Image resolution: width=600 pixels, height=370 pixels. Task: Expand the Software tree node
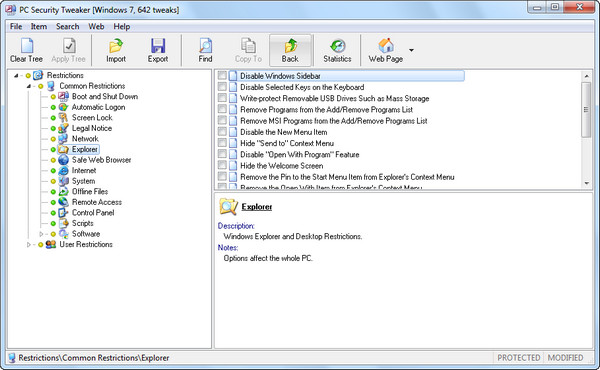41,234
